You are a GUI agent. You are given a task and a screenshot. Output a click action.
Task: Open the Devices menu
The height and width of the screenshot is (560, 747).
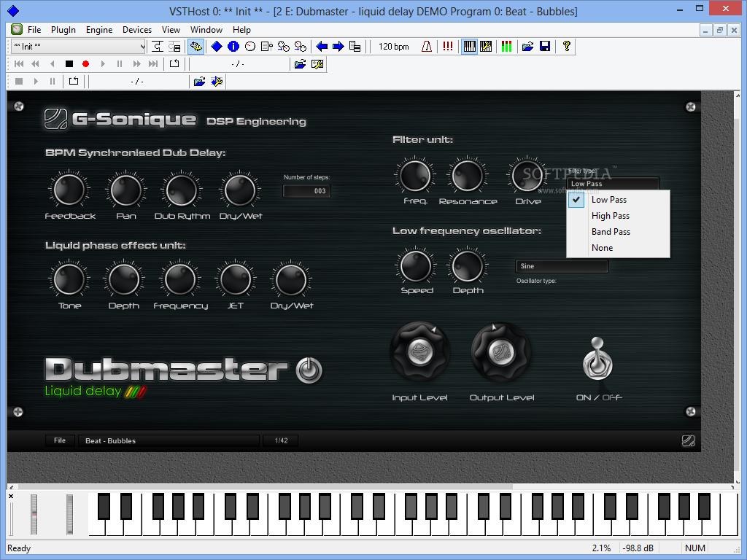[x=137, y=29]
